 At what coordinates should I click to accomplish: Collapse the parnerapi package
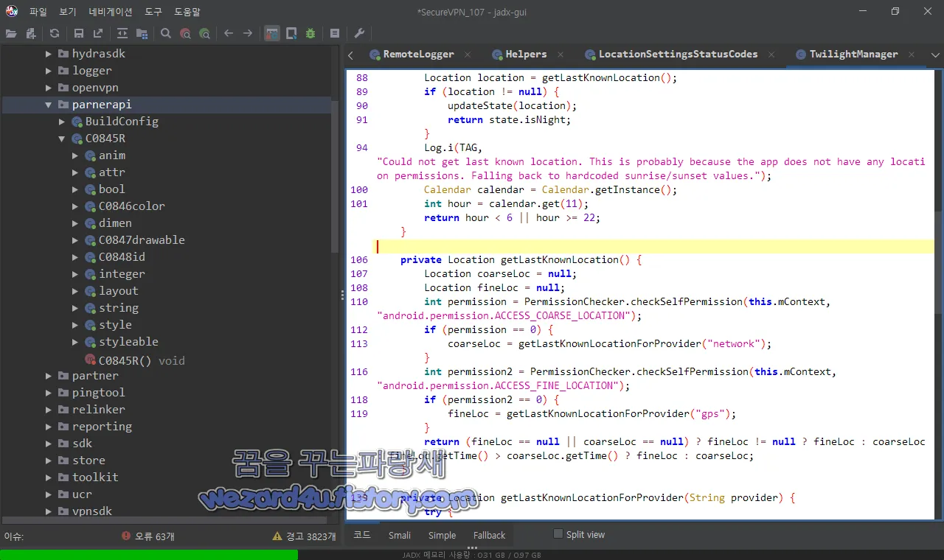click(49, 105)
